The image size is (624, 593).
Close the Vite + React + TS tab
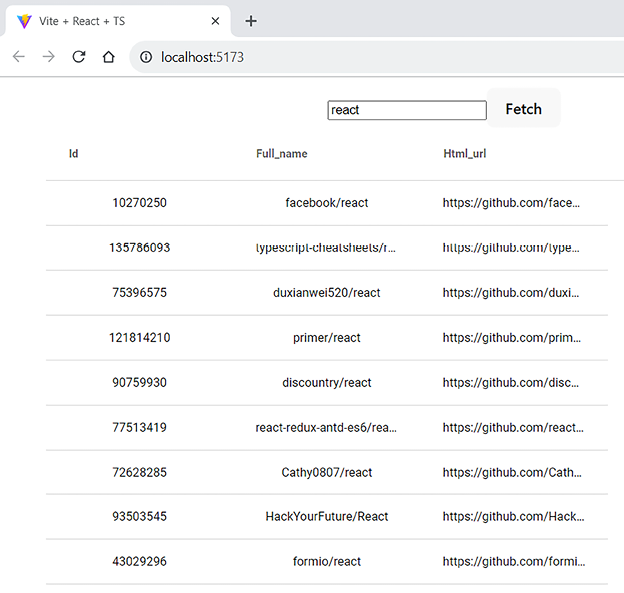[x=215, y=21]
